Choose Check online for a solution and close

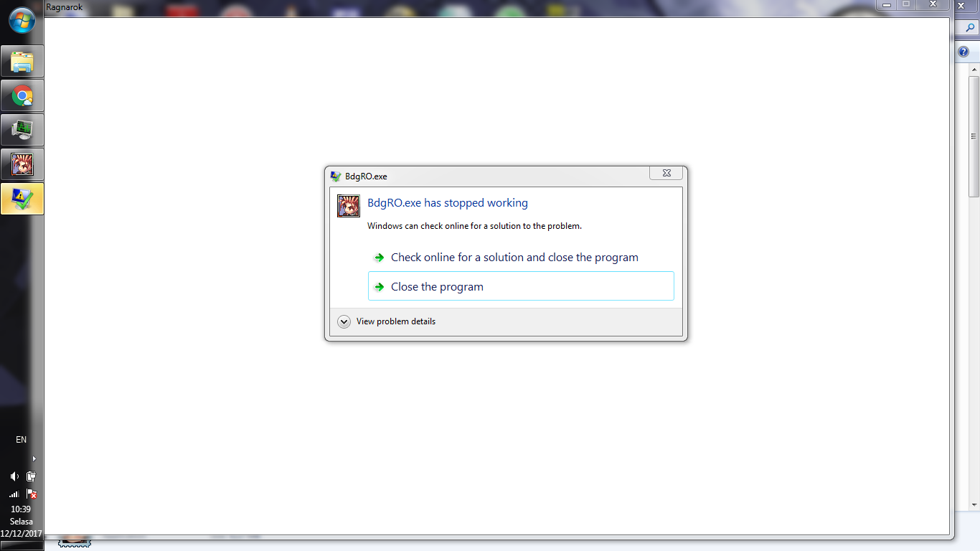tap(521, 258)
